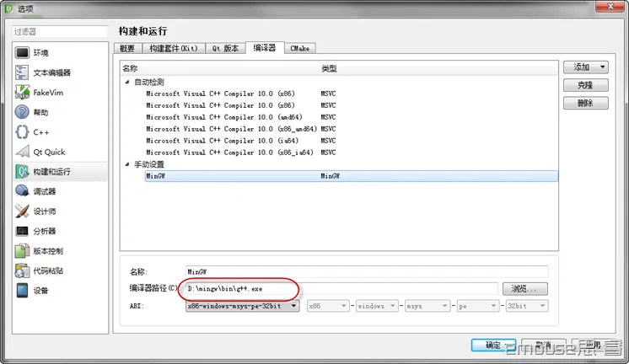Open the 添加 dropdown button

pyautogui.click(x=586, y=67)
